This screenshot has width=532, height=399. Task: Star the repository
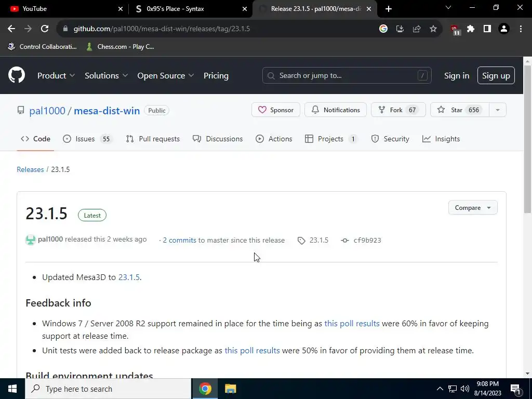(460, 110)
